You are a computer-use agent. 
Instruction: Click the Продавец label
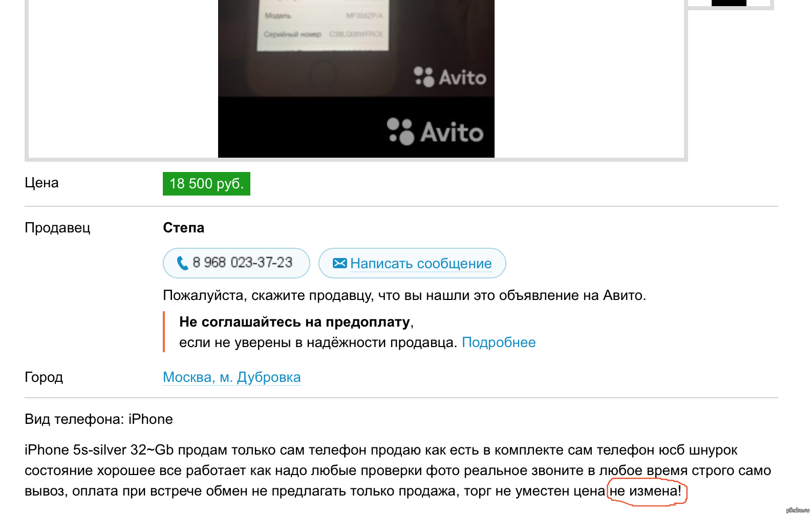57,228
